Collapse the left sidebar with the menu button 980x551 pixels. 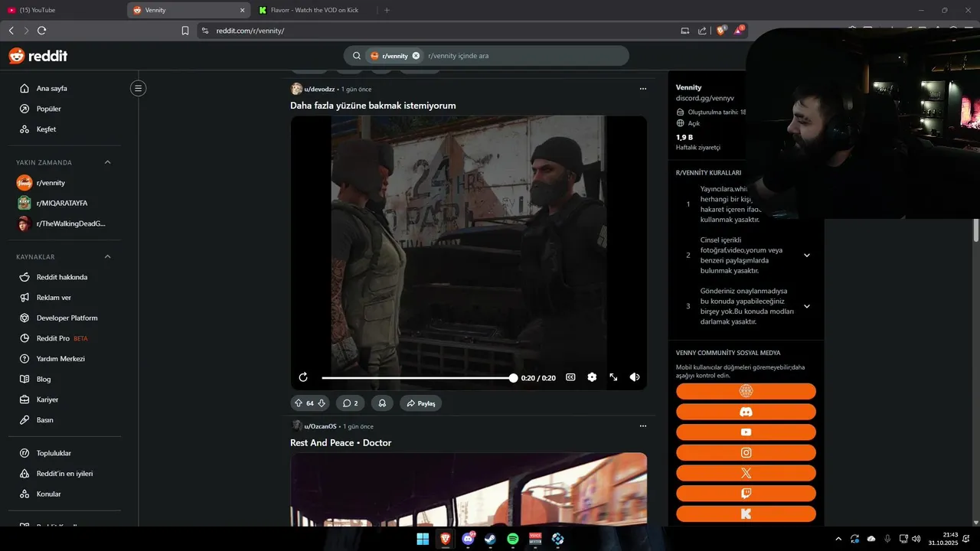click(138, 88)
